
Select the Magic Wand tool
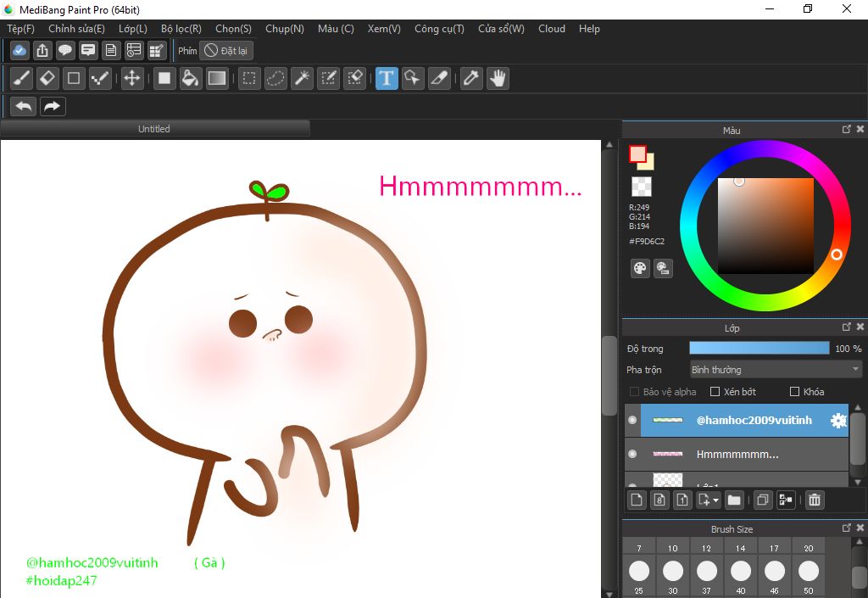[302, 78]
